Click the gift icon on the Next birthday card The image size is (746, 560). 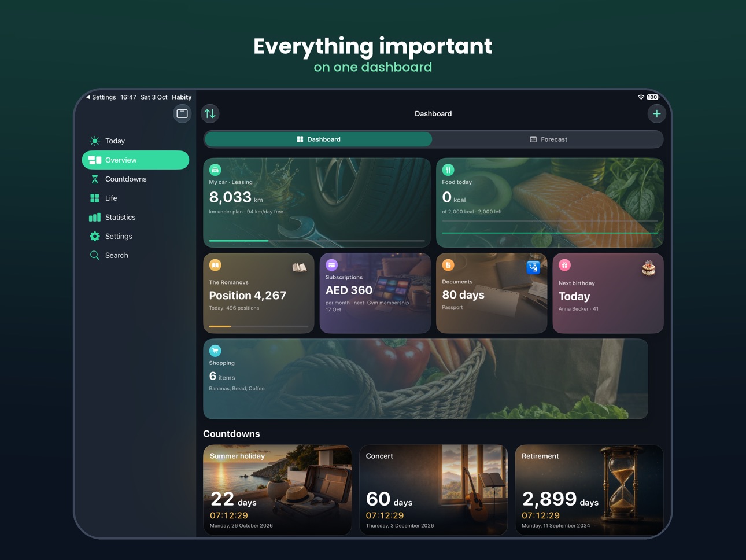564,265
